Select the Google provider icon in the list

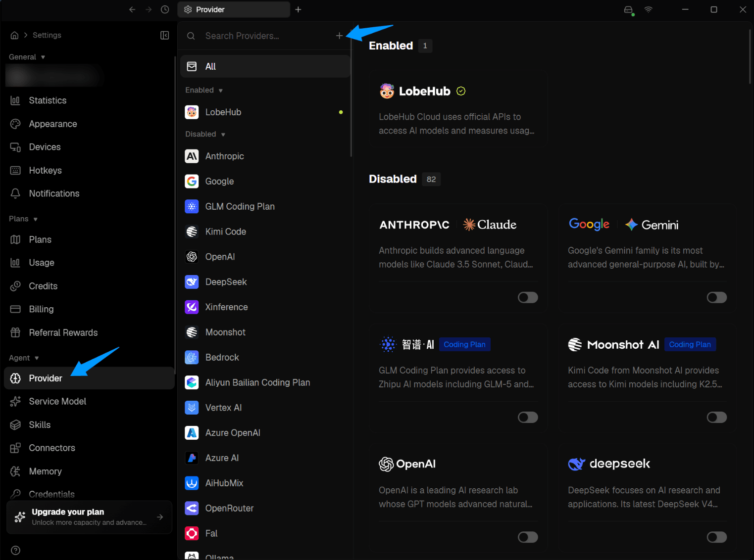(x=192, y=182)
